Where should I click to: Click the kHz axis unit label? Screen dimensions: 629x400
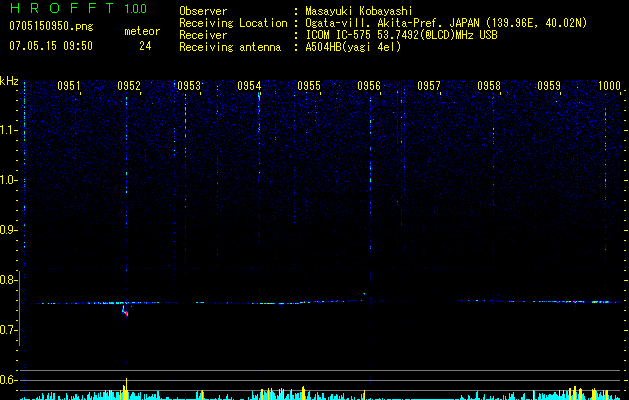point(9,81)
